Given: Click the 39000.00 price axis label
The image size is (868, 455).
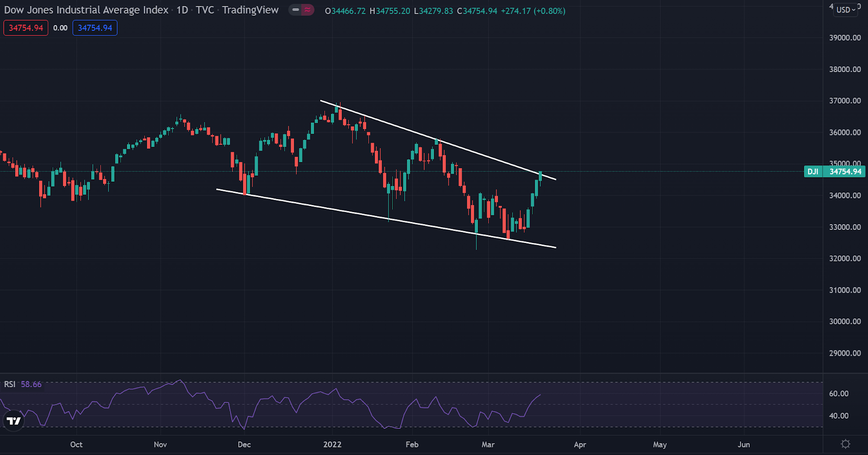Looking at the screenshot, I should [845, 38].
